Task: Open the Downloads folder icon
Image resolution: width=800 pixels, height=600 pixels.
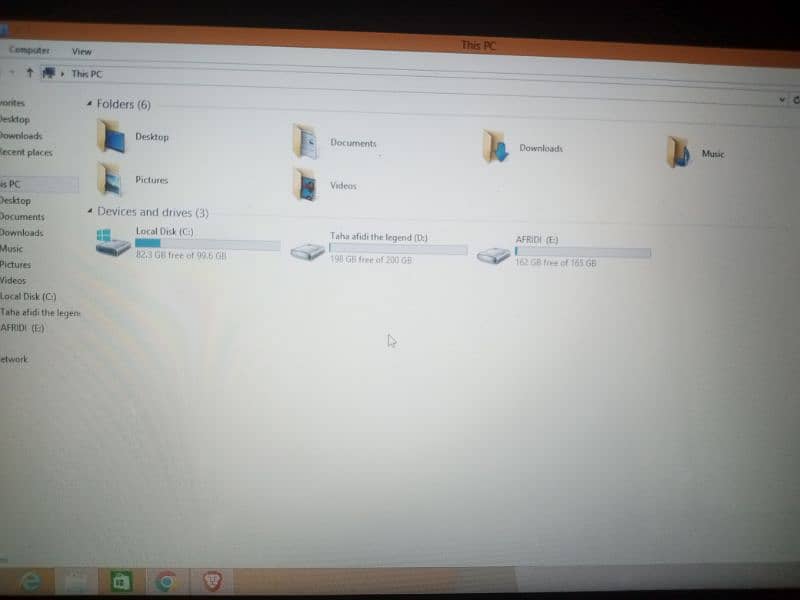Action: coord(495,147)
